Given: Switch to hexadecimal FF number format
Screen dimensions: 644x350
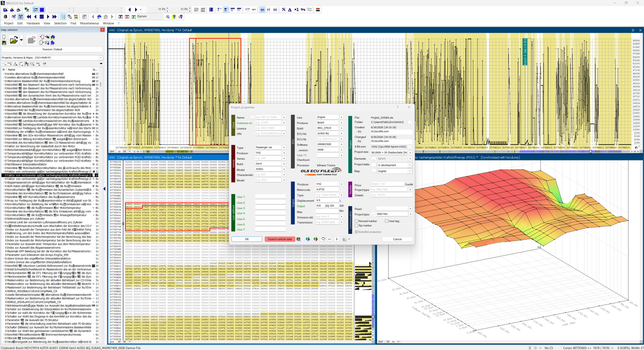Looking at the screenshot, I should 269,10.
